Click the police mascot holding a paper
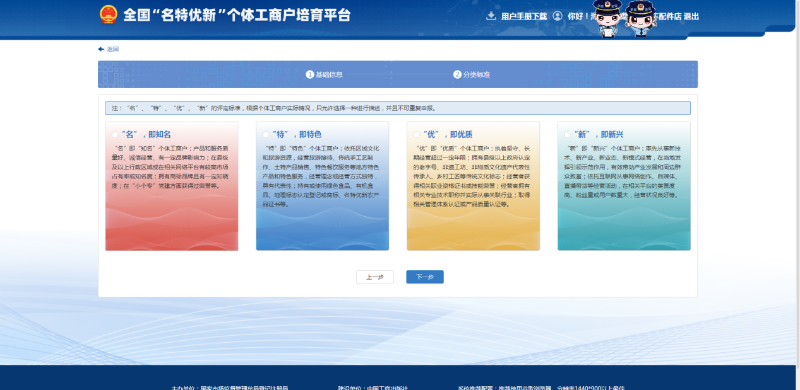Viewport: 800px width, 390px height. [607, 18]
